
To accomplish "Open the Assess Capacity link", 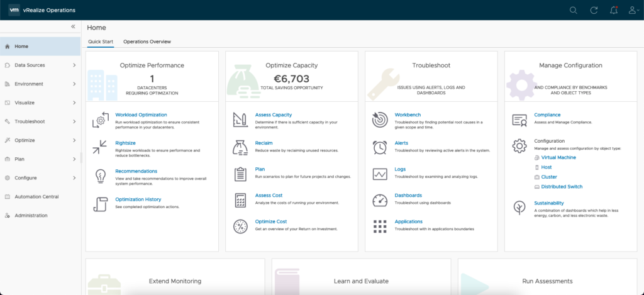I will click(273, 114).
